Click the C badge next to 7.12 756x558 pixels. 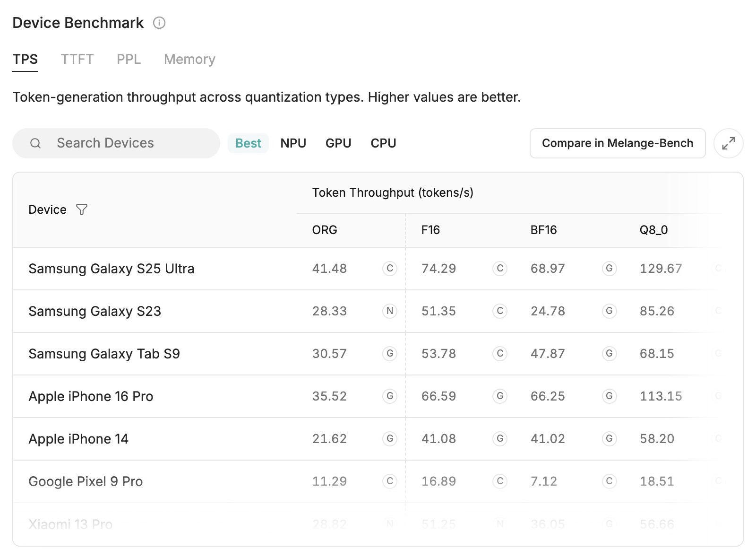[610, 481]
